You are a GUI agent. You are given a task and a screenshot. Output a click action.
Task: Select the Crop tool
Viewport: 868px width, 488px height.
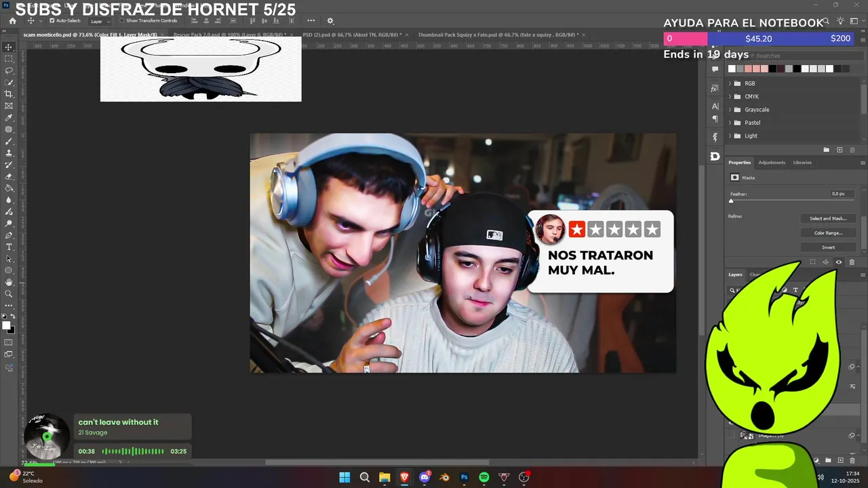[9, 94]
